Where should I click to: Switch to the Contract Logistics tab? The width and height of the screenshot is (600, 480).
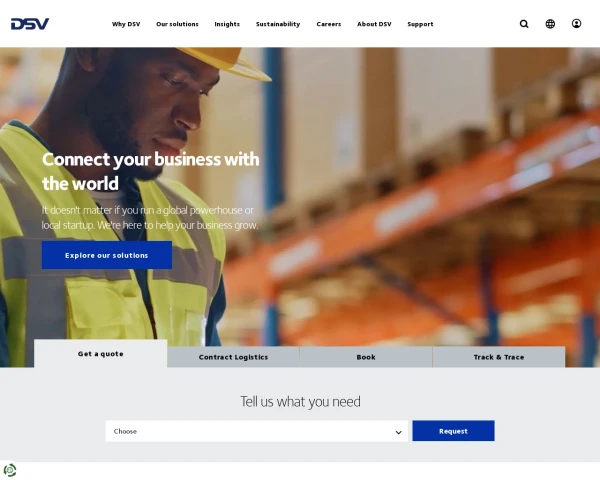click(233, 357)
